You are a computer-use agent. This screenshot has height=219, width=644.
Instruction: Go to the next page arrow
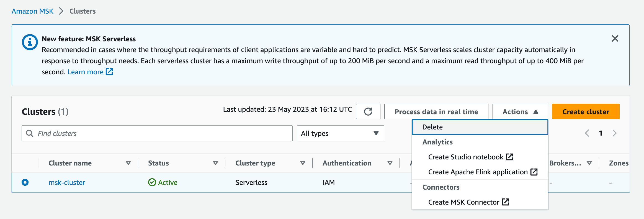(614, 133)
